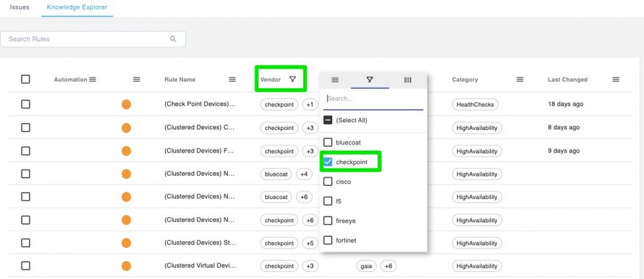644x279 pixels.
Task: Switch to columns chooser tab in popup
Action: [x=408, y=80]
